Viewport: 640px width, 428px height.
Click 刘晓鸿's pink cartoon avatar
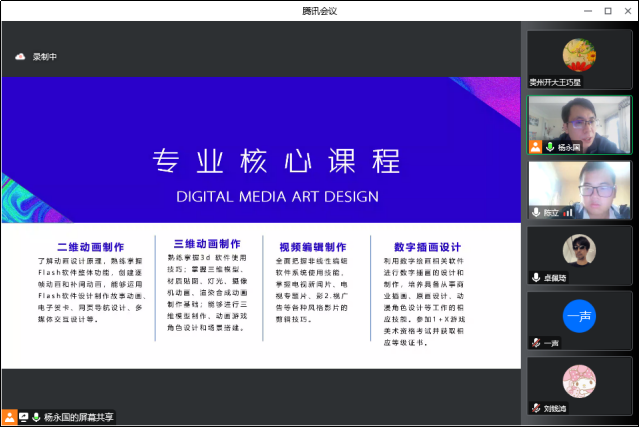580,380
